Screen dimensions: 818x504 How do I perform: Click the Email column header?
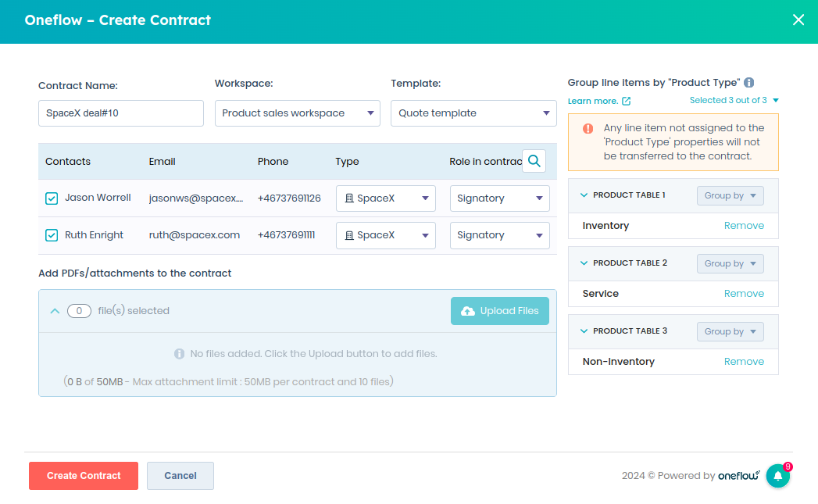coord(163,162)
